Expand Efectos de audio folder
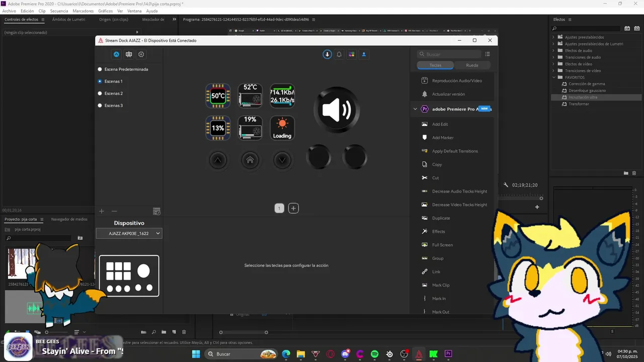This screenshot has width=644, height=362. pos(553,51)
